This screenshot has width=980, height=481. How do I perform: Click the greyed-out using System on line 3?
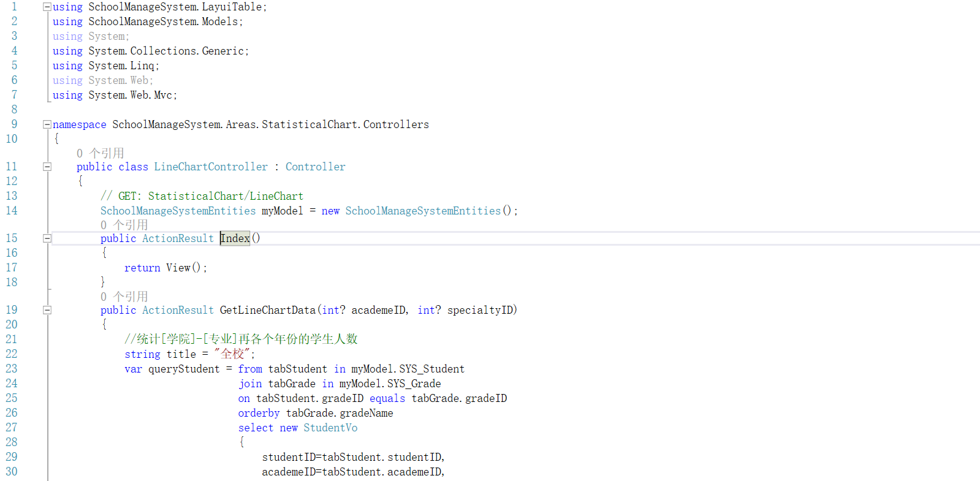click(91, 36)
